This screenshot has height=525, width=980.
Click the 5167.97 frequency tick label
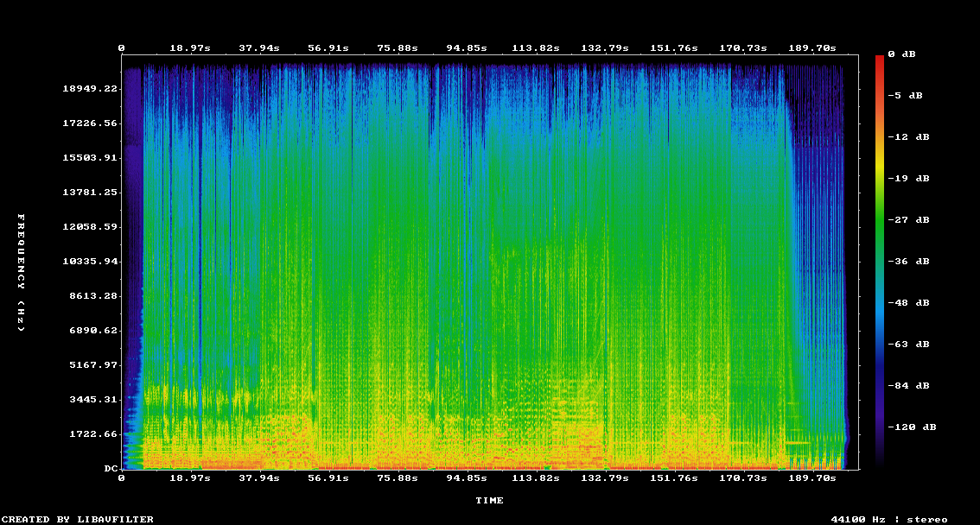click(x=93, y=364)
